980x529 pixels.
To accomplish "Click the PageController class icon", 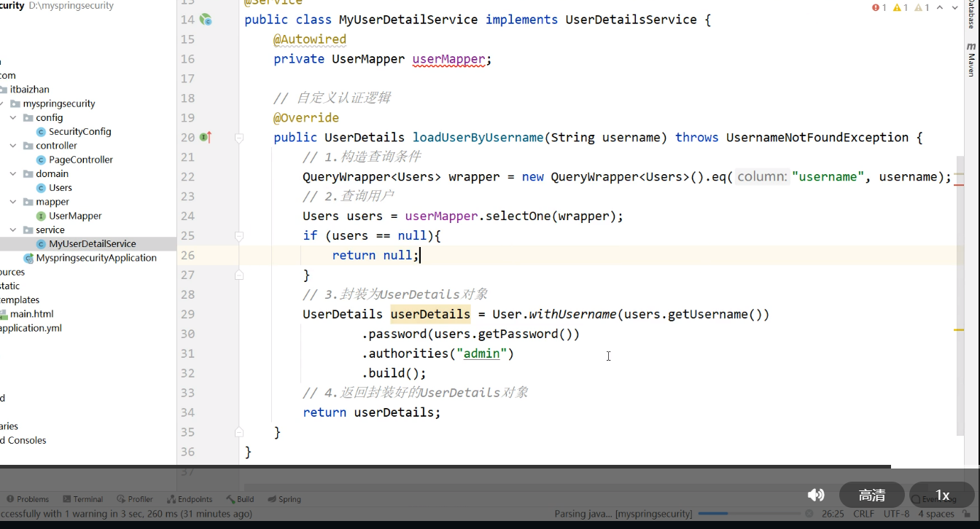I will tap(42, 160).
